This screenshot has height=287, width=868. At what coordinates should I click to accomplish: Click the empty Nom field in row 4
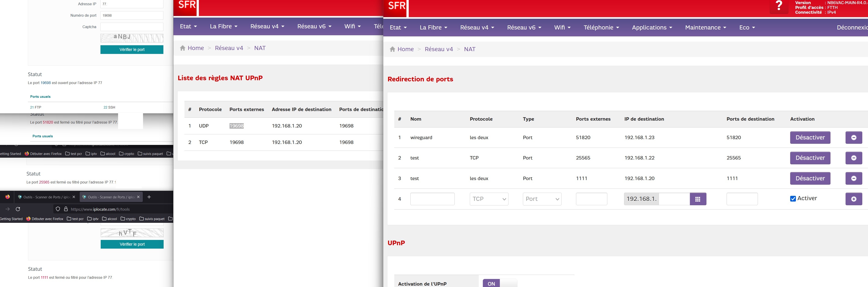coord(432,199)
